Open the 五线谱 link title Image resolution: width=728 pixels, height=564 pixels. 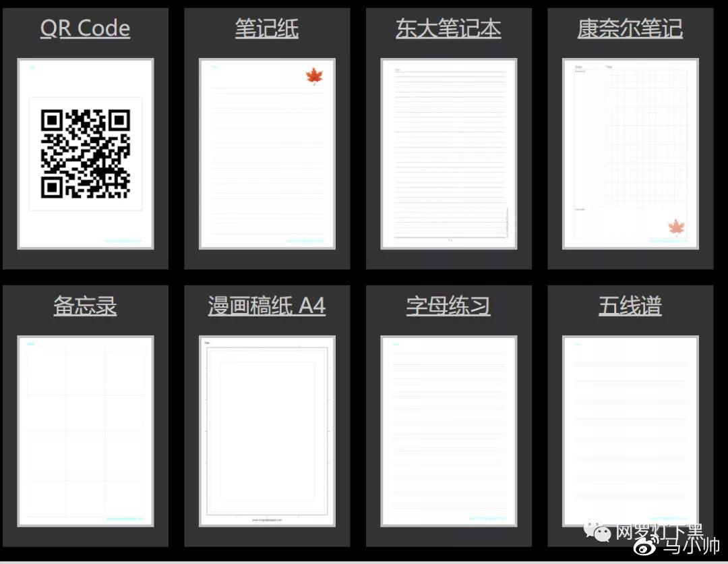click(630, 306)
